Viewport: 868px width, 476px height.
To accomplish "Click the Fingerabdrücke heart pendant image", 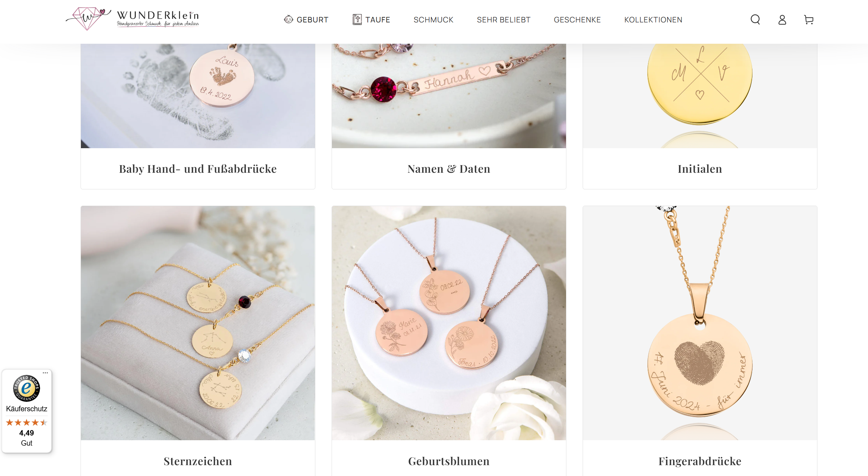I will coord(700,323).
